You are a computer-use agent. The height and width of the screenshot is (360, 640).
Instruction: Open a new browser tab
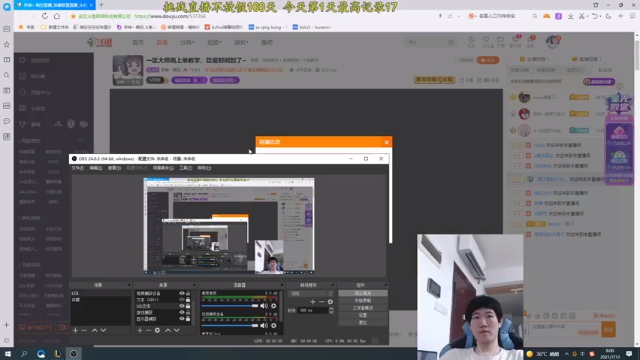101,5
